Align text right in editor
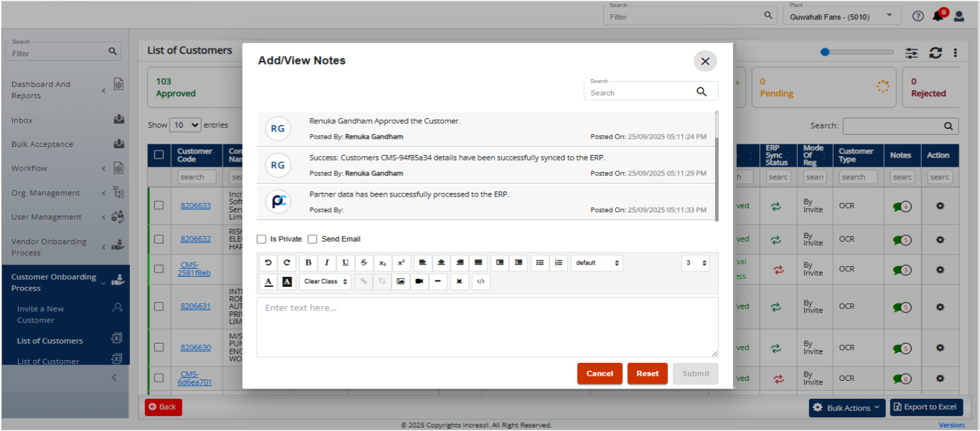This screenshot has width=980, height=431. pos(460,263)
